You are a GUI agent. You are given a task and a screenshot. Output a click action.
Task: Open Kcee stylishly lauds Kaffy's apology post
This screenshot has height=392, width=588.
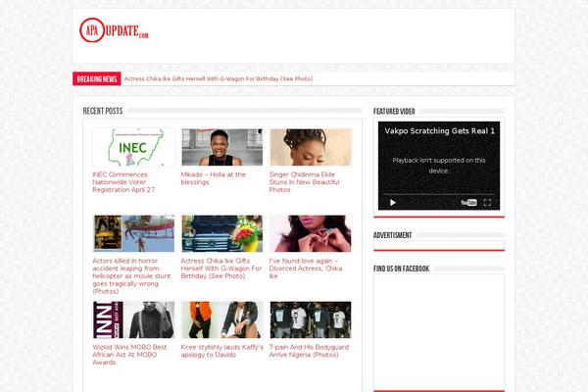(222, 351)
